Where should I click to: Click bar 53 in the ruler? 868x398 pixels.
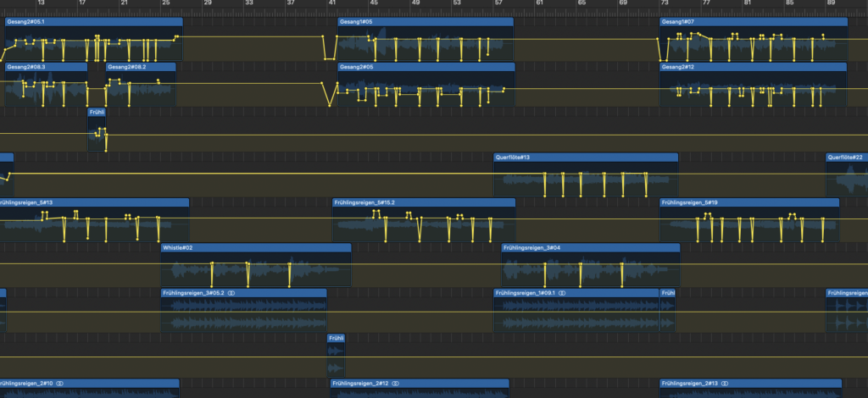pyautogui.click(x=457, y=3)
